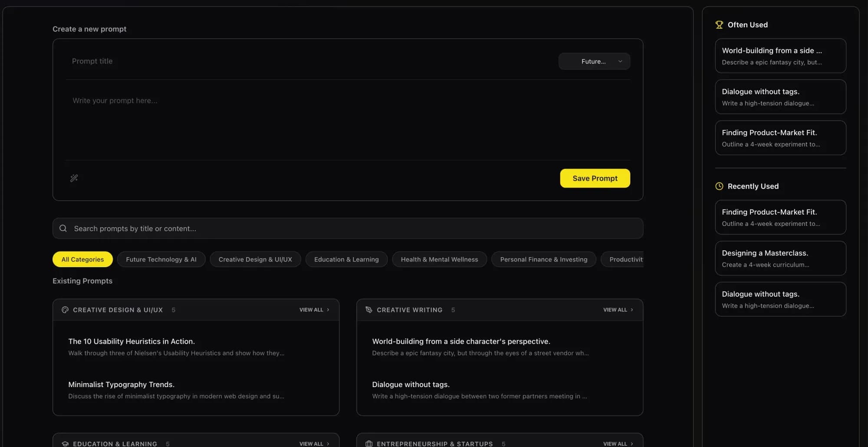Toggle the All Categories filter pill
The image size is (868, 447).
(82, 259)
